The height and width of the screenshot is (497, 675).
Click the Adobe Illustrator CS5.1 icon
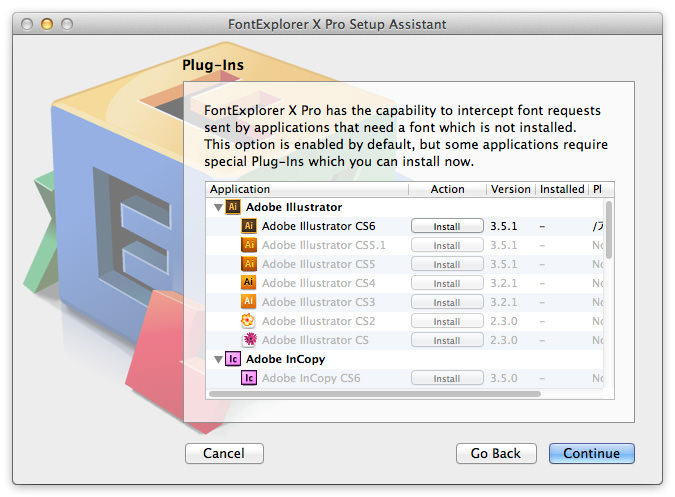click(x=249, y=245)
